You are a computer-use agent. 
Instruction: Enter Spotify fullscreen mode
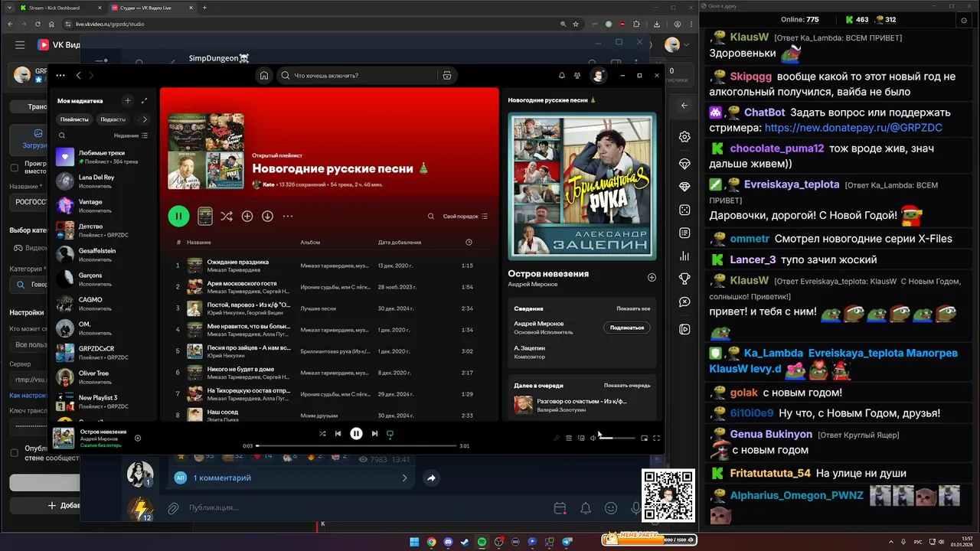click(x=656, y=438)
